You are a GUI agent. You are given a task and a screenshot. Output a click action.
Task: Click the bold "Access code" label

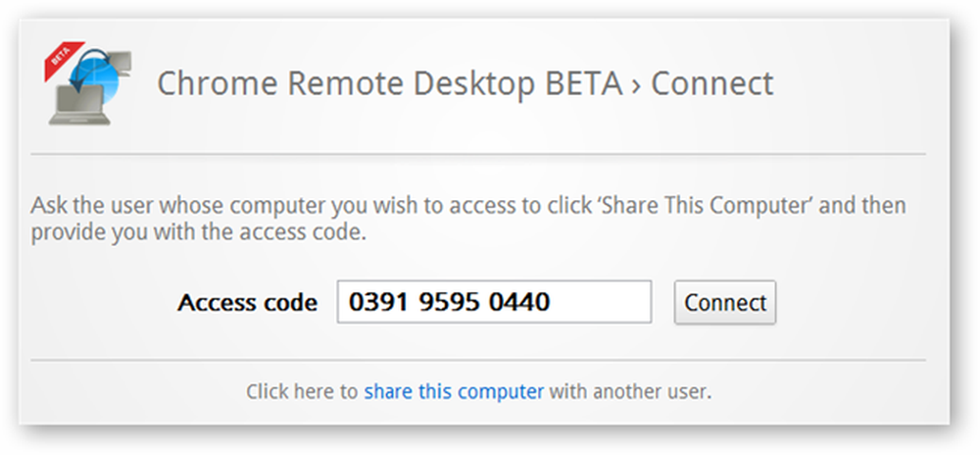coord(248,302)
